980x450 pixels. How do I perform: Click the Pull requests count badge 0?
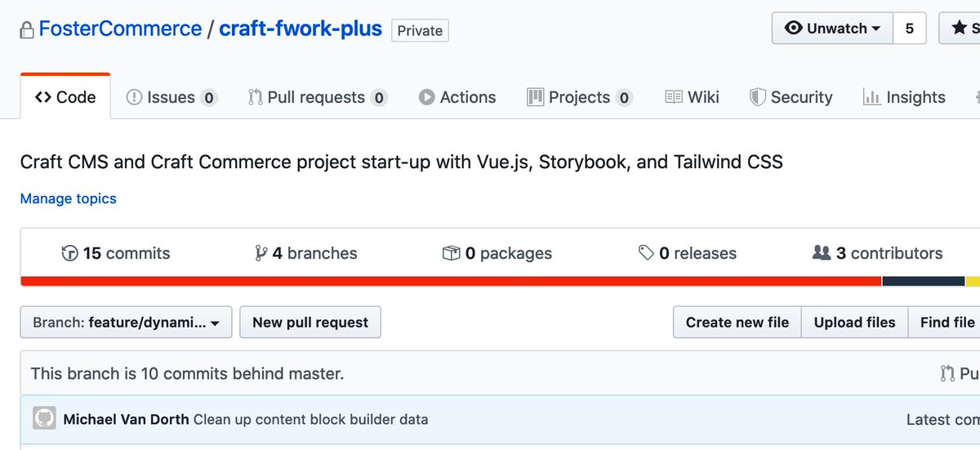(379, 98)
